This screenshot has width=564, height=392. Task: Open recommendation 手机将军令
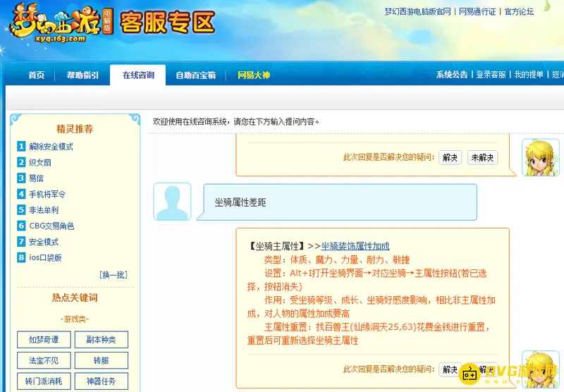[47, 194]
